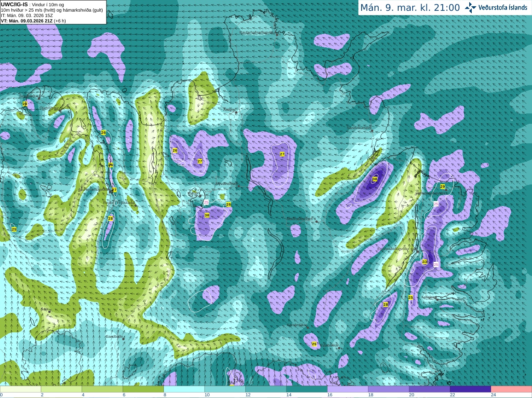Click the Egilsstaðaflugvöllur station label

[x=397, y=249]
